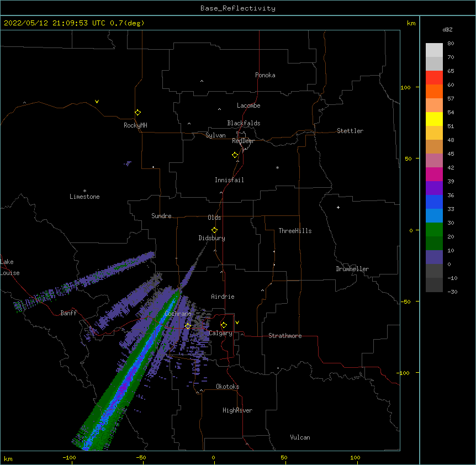Select the red 65 dBZ legend swatch
This screenshot has height=465, width=476.
434,78
